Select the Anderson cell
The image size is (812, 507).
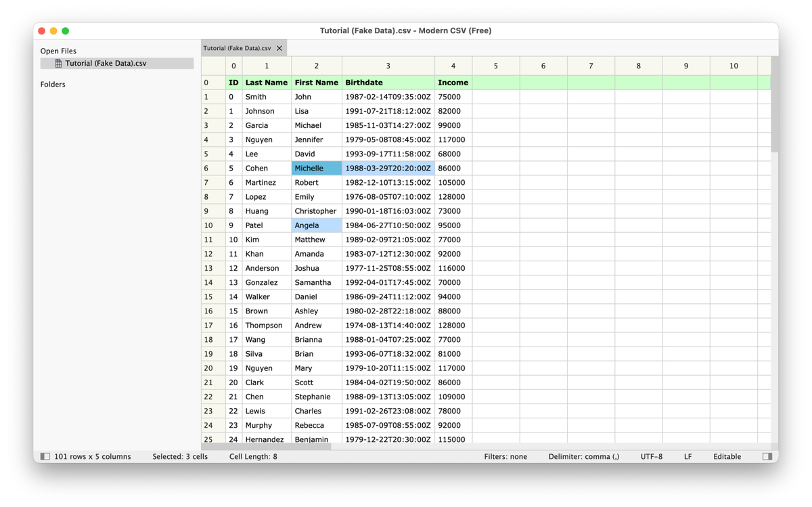point(267,268)
